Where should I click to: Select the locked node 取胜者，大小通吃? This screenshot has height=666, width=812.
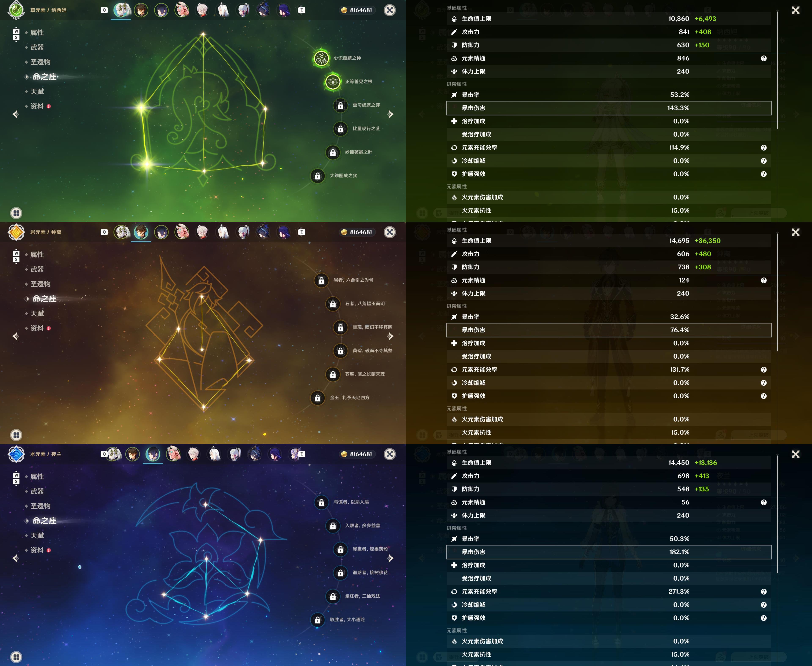click(x=318, y=620)
